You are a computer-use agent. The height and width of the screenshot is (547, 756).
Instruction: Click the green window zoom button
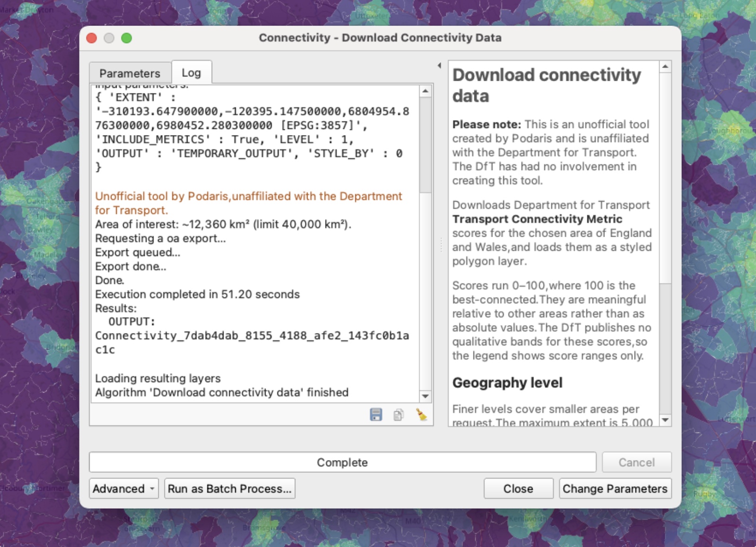pos(126,38)
